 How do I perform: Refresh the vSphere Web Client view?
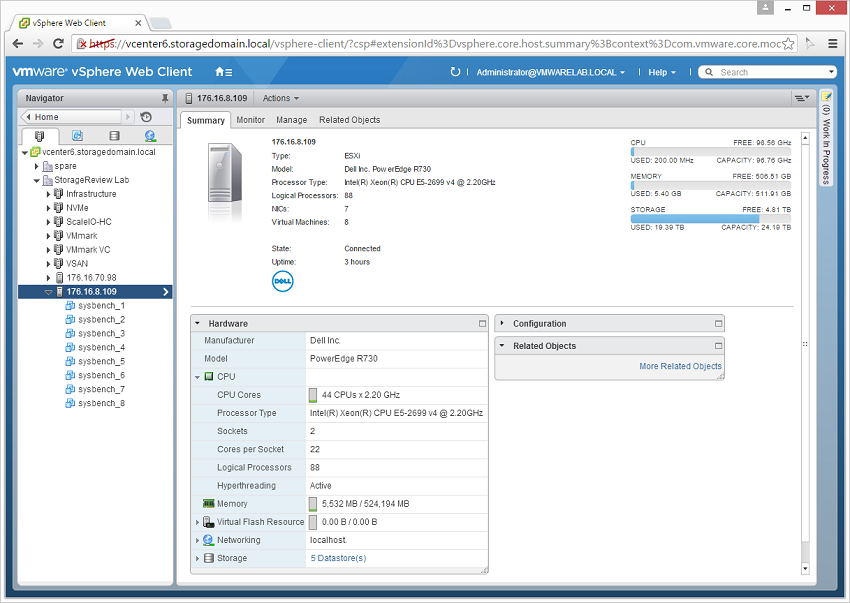coord(455,72)
